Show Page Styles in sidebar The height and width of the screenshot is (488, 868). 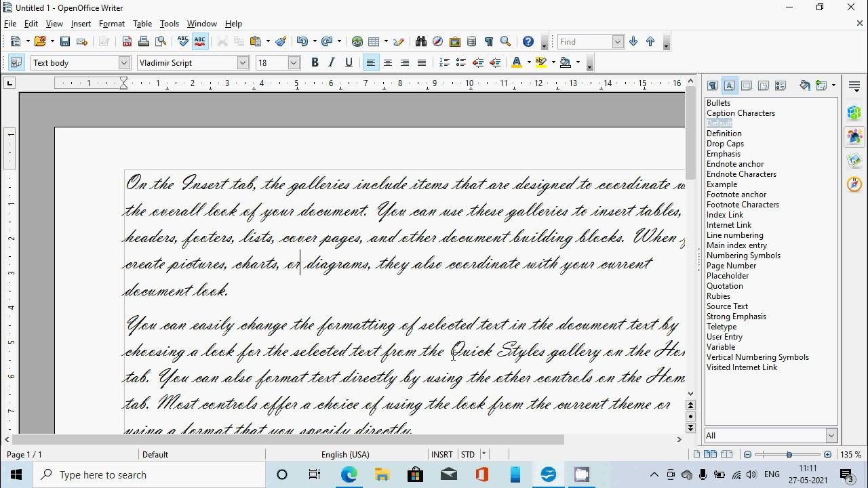click(x=764, y=85)
